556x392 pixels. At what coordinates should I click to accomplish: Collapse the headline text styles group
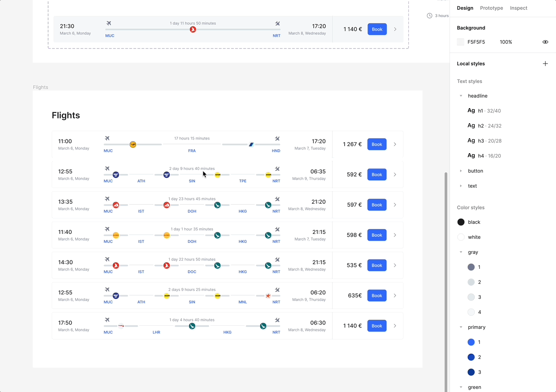pyautogui.click(x=461, y=96)
